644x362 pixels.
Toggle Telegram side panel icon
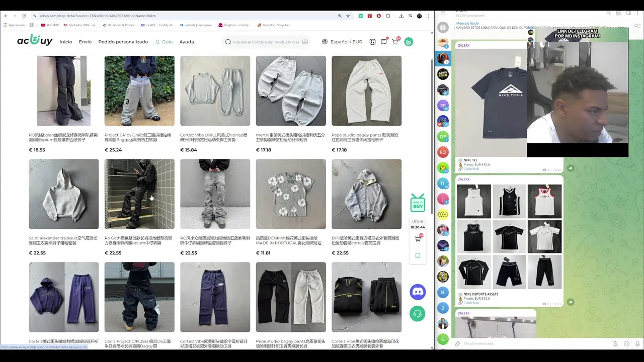tap(628, 13)
